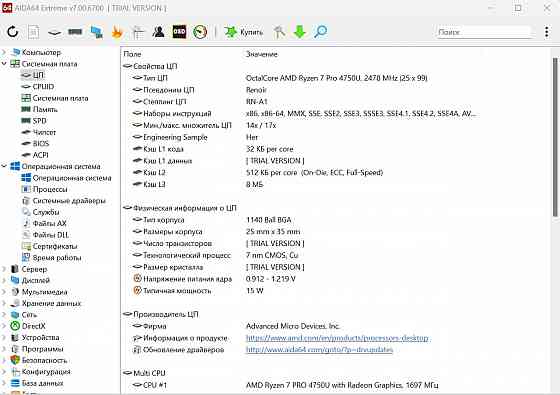
Task: Select the Кэш L3 row
Action: [x=336, y=184]
